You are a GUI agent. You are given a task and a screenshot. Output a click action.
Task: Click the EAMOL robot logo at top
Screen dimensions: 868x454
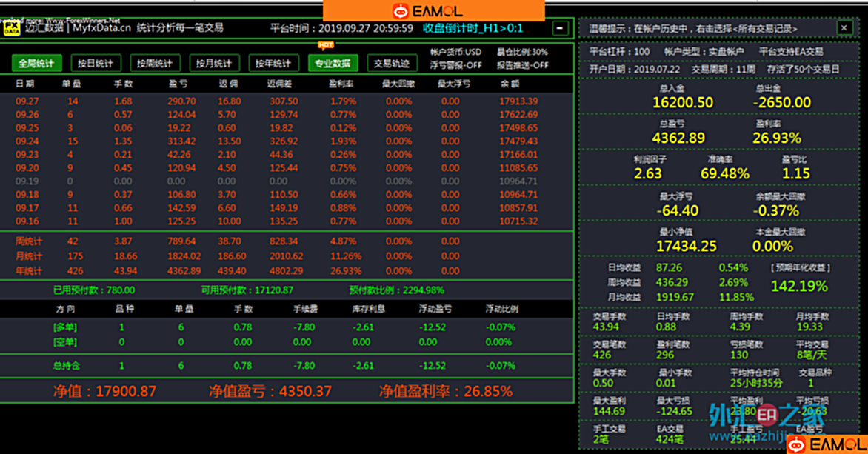[401, 11]
